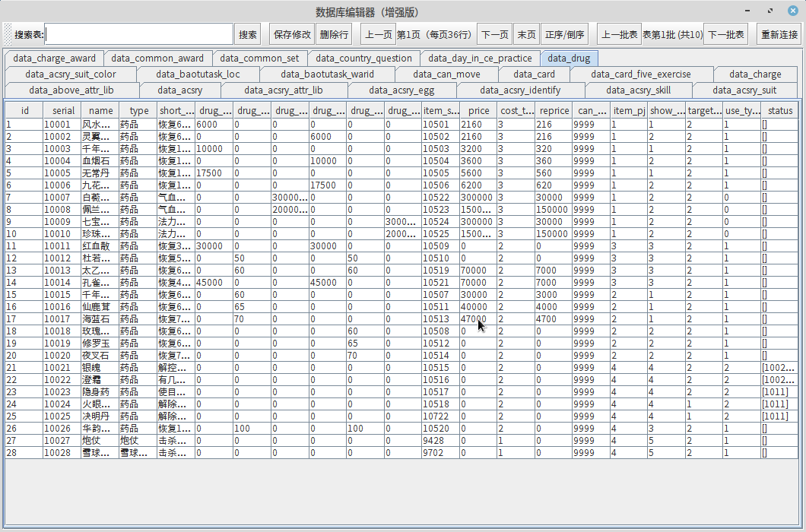
Task: Save changes with 保存修改 button
Action: pos(292,34)
